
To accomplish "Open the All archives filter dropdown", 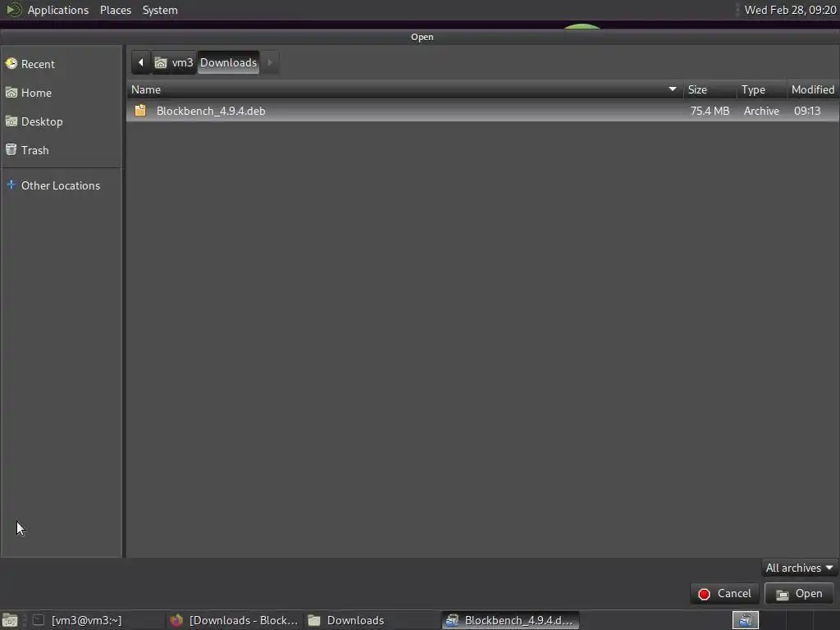I will click(x=799, y=568).
